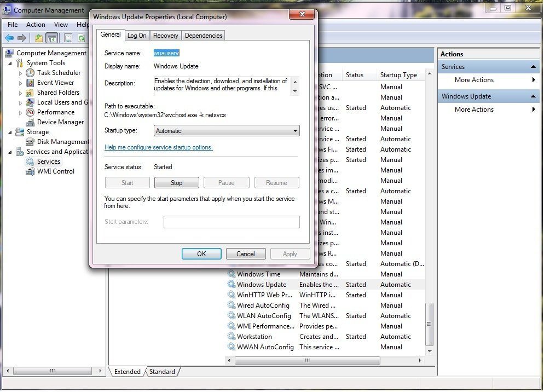Confirm the dialog with OK
This screenshot has width=544, height=392.
pyautogui.click(x=201, y=254)
